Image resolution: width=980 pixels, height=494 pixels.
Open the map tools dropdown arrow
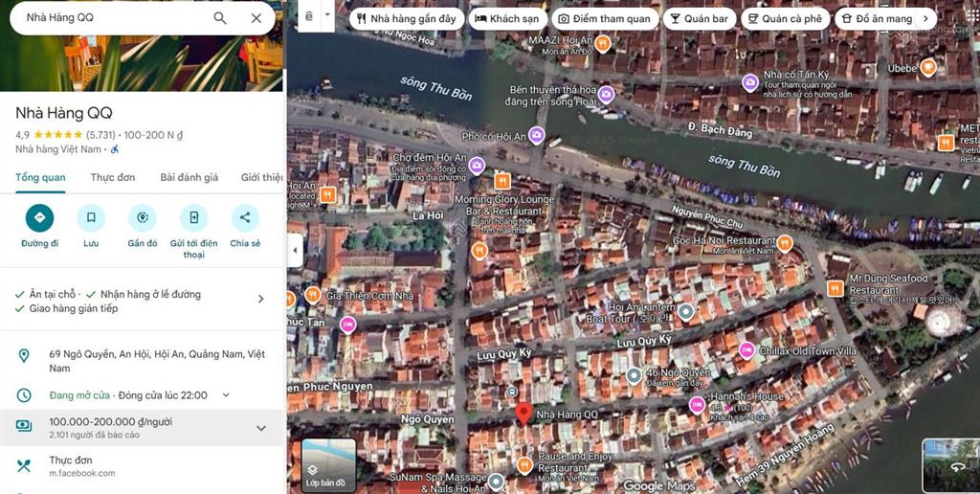(x=327, y=13)
